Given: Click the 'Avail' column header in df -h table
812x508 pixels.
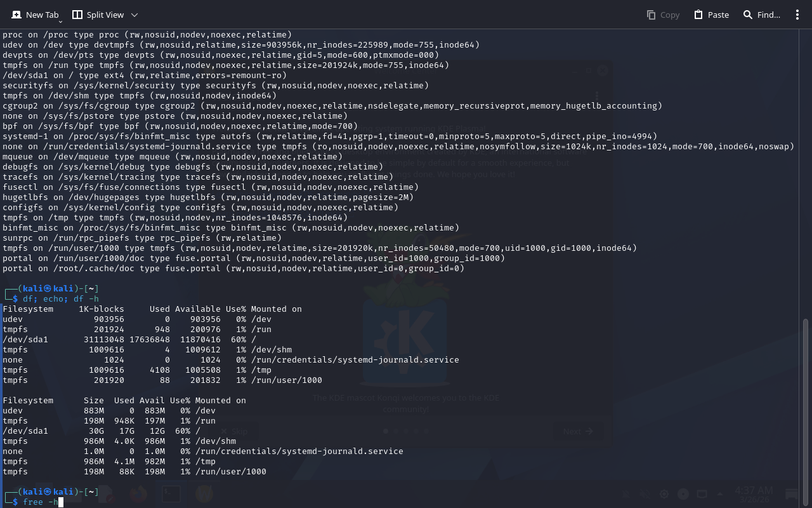Looking at the screenshot, I should [152, 400].
